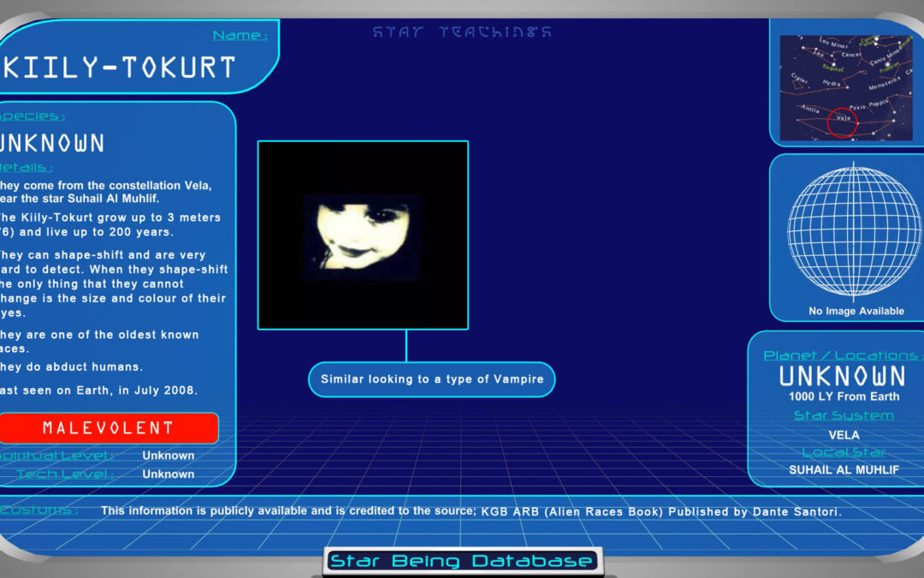Click the SUHAIL AL MUHLIF star name
The image size is (924, 578).
click(x=844, y=470)
